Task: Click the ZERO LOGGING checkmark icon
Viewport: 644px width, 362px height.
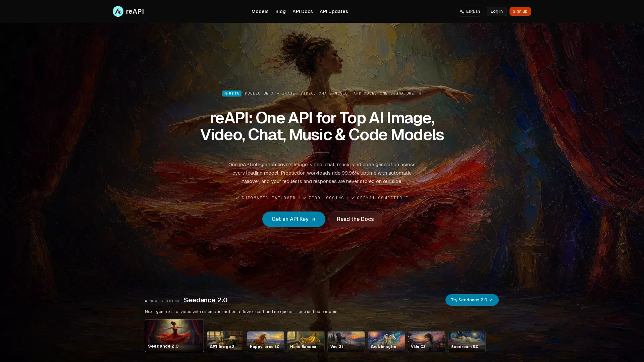Action: coord(305,198)
